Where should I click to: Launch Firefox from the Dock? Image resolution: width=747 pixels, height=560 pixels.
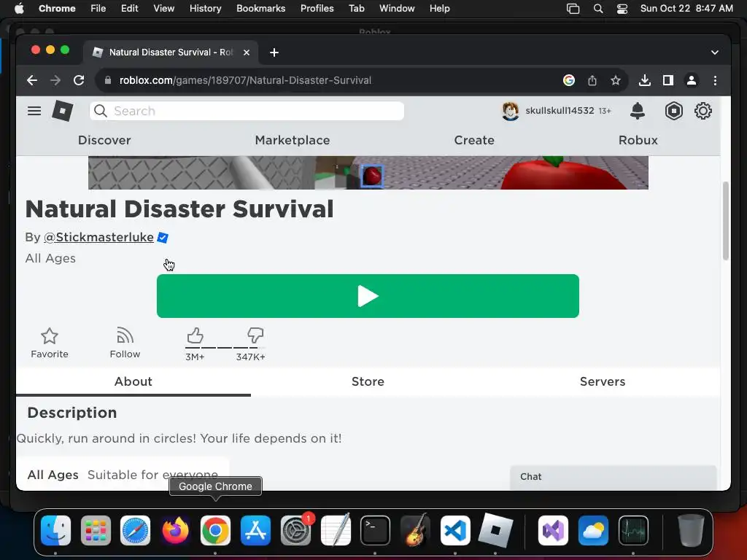coord(175,531)
